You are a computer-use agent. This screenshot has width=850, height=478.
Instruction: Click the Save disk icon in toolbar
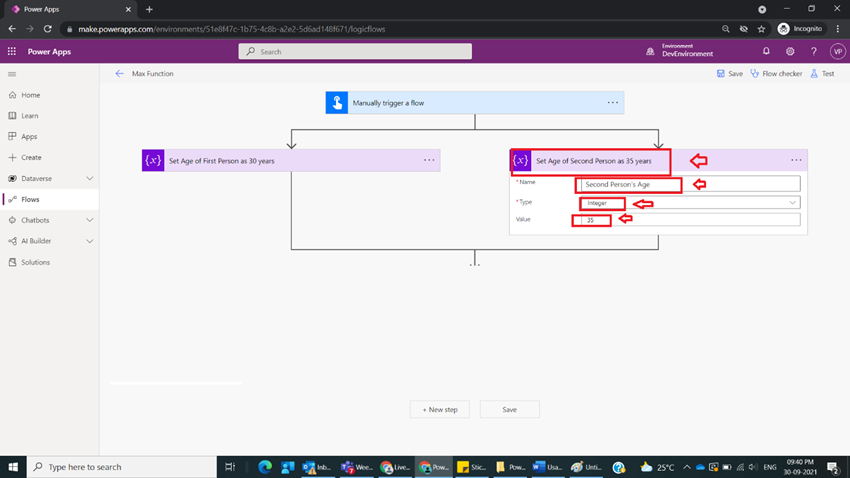click(720, 74)
